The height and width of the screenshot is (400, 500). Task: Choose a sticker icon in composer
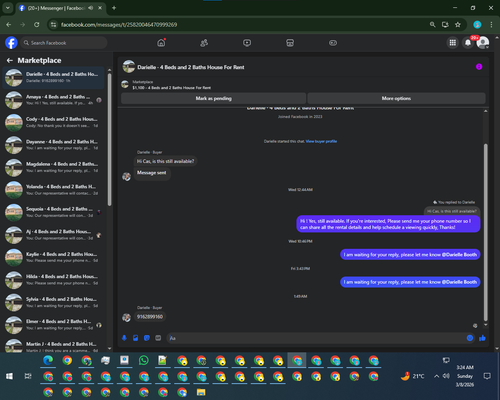click(147, 338)
